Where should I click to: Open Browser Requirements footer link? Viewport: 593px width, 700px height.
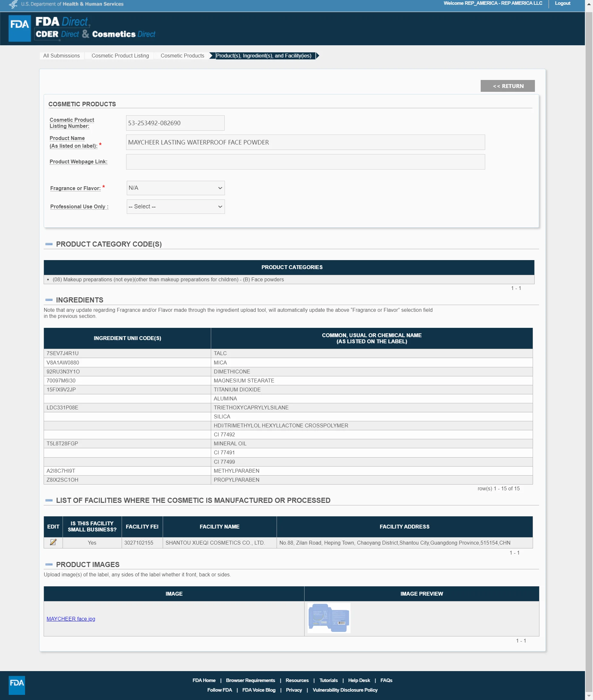coord(250,680)
